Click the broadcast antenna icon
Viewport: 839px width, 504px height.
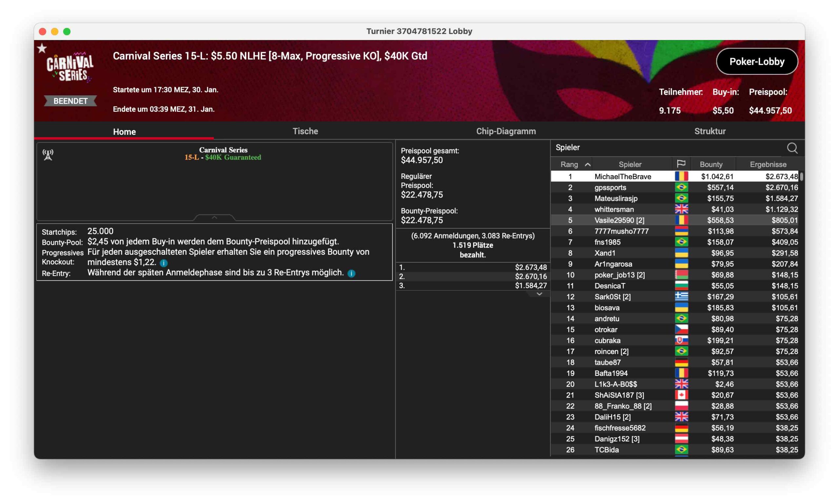click(48, 155)
